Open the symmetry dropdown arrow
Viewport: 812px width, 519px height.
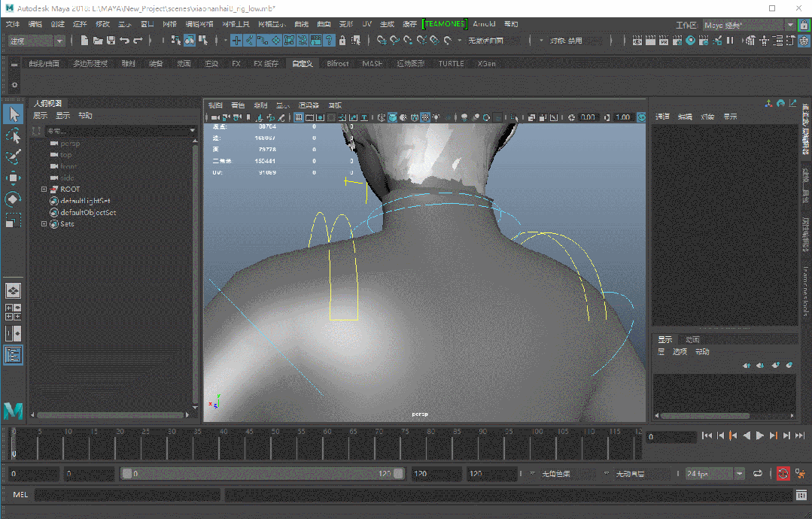tap(541, 41)
